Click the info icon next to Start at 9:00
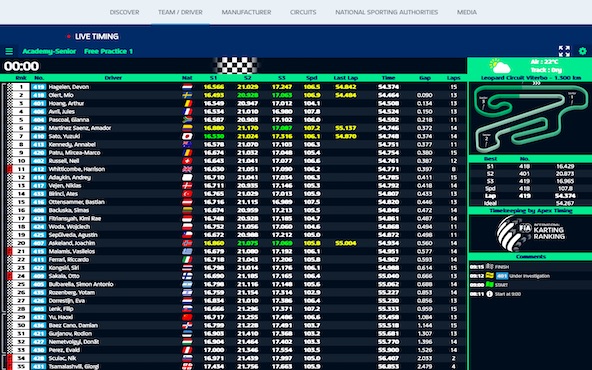This screenshot has height=370, width=592. [490, 294]
